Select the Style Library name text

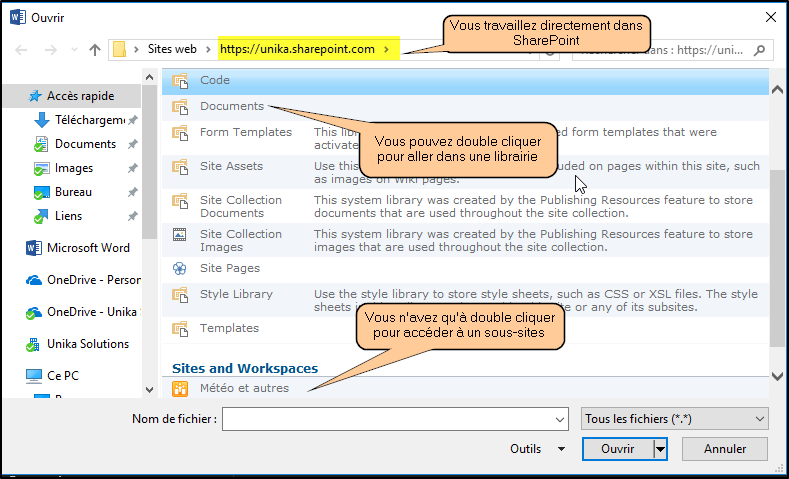236,294
